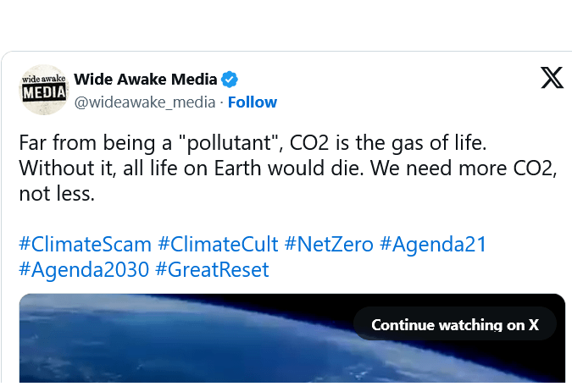Click the #Agenda21 hashtag

coord(433,245)
